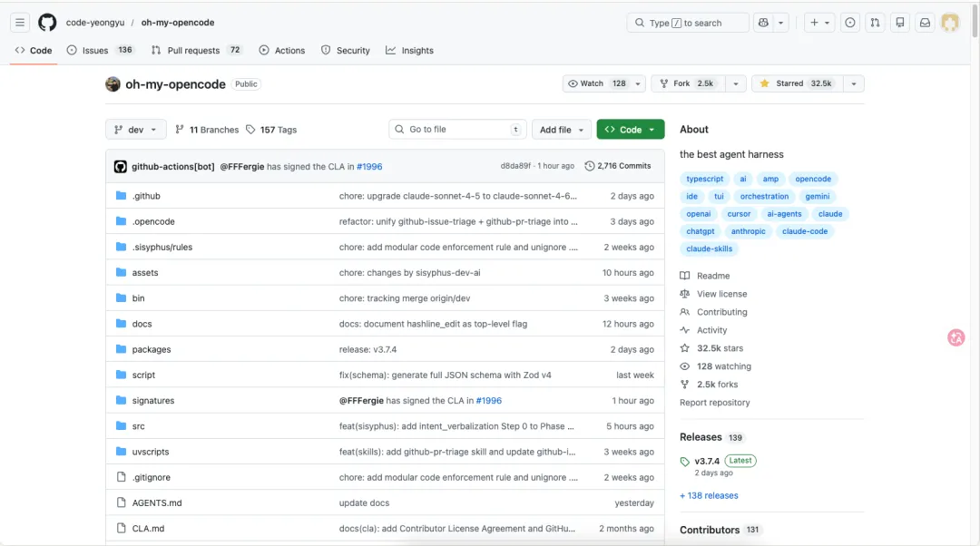Open the release: v3.7.4 commit message
This screenshot has width=980, height=546.
(367, 349)
